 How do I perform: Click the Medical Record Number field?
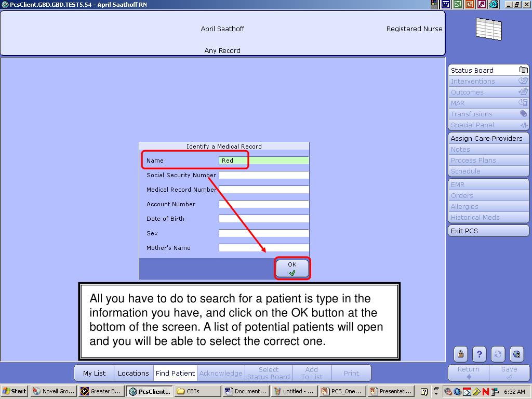coord(264,190)
